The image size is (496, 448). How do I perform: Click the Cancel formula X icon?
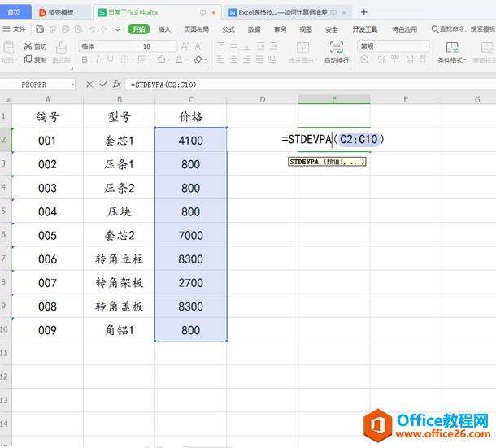click(89, 85)
